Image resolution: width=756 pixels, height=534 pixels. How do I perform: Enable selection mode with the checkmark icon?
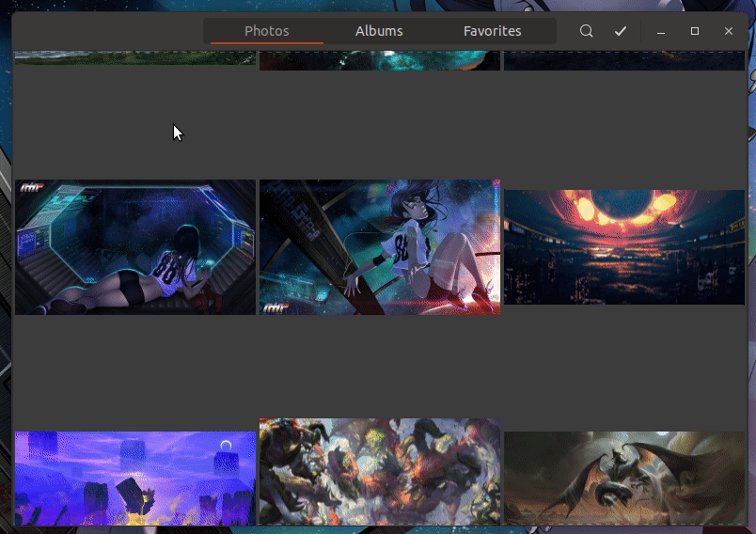tap(621, 31)
